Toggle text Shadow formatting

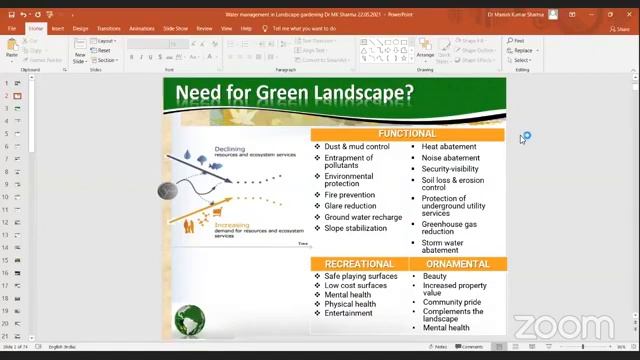click(x=160, y=58)
